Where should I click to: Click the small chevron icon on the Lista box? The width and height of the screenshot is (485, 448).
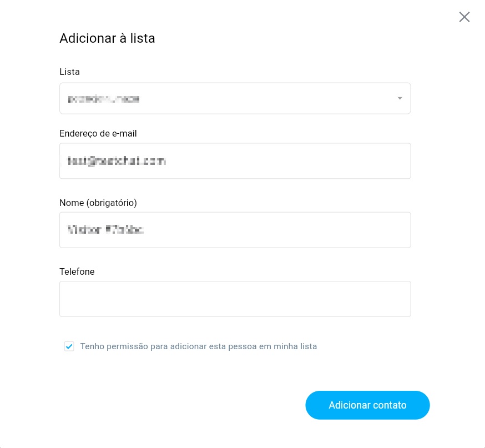(x=400, y=98)
